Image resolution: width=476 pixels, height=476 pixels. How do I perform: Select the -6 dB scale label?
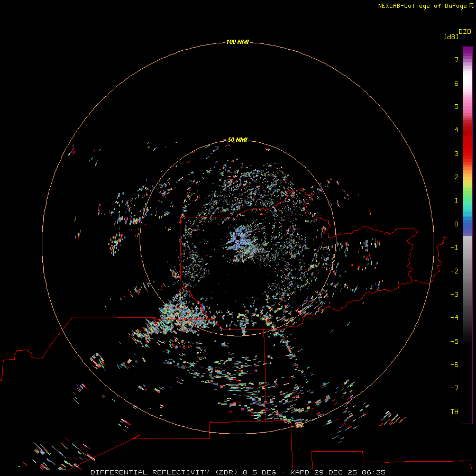click(454, 365)
